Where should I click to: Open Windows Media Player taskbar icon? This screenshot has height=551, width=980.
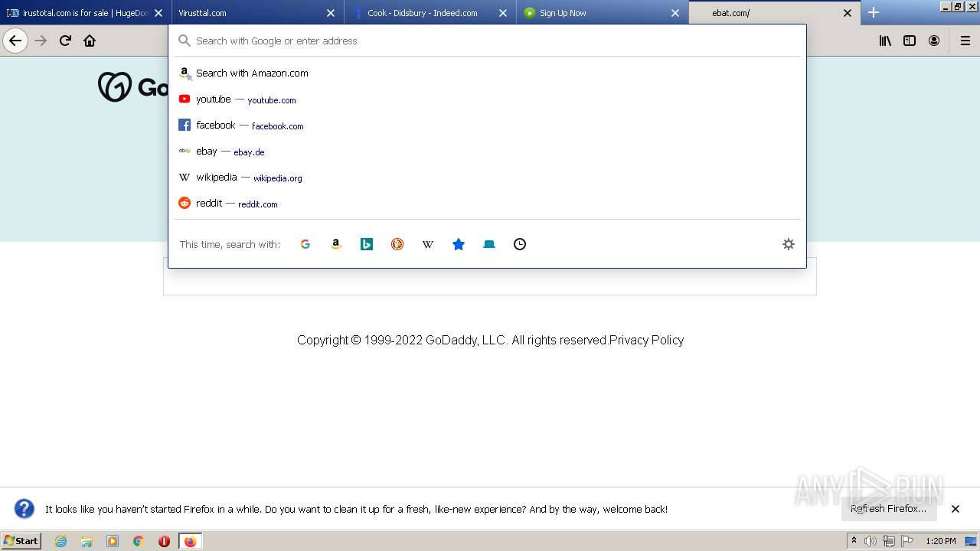tap(113, 541)
